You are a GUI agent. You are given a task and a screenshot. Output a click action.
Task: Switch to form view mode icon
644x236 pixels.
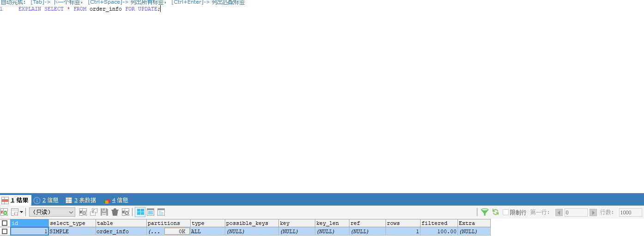click(x=150, y=212)
